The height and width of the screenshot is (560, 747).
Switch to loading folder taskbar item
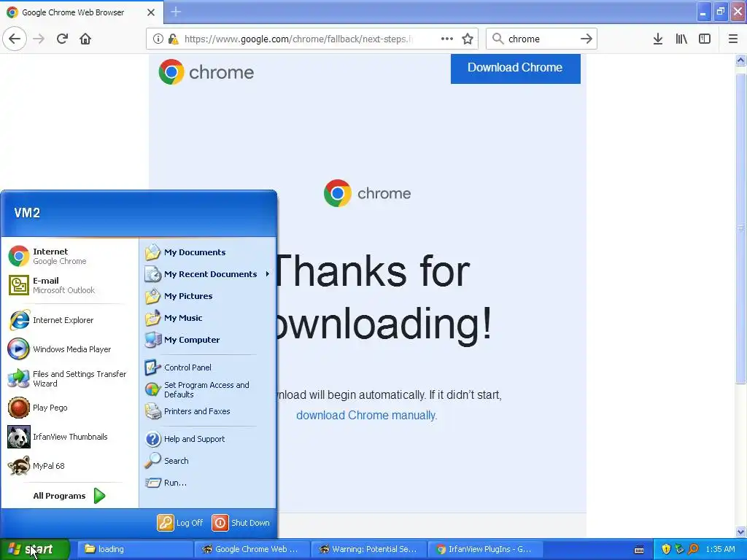134,549
